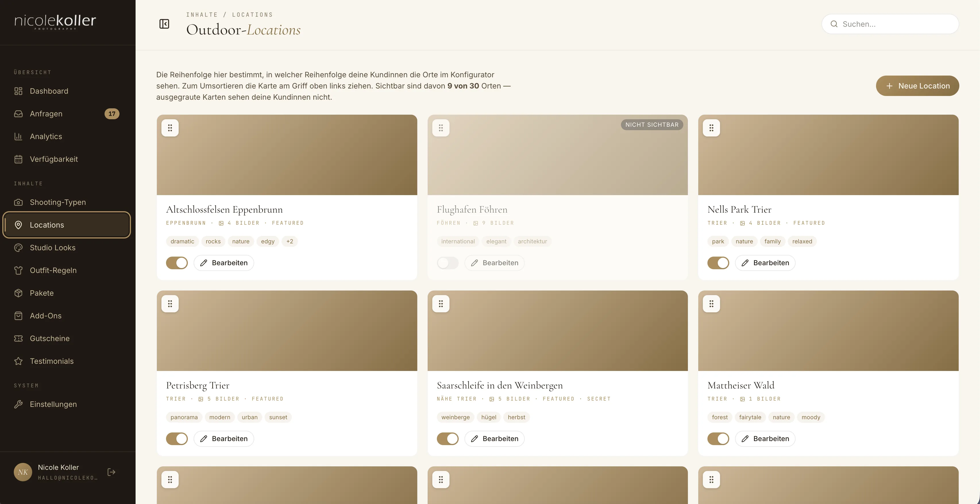Collapse the sidebar panel icon
This screenshot has height=504, width=980.
click(x=164, y=24)
